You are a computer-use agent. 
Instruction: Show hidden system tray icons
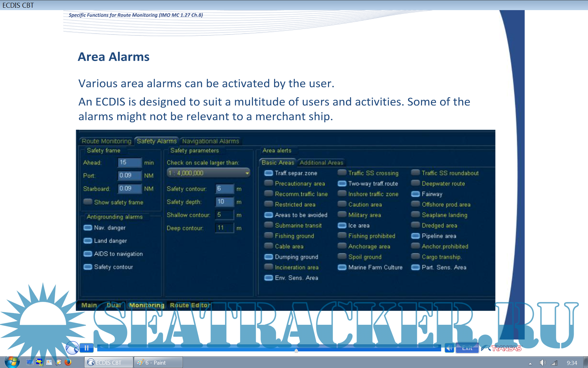pyautogui.click(x=530, y=363)
